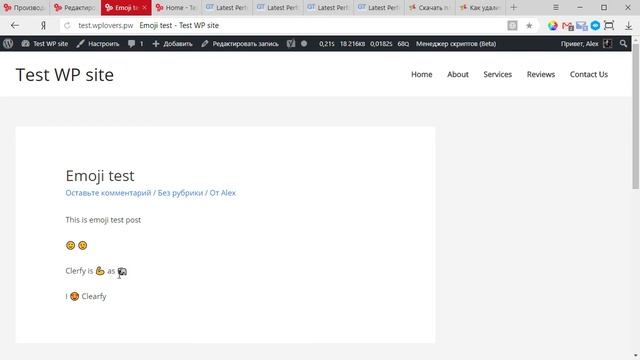The image size is (640, 360).
Task: Click the Emoji test post heading
Action: pyautogui.click(x=100, y=176)
